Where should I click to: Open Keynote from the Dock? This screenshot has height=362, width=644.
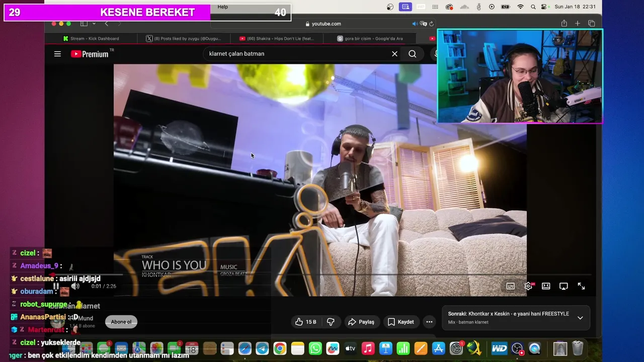pyautogui.click(x=385, y=348)
